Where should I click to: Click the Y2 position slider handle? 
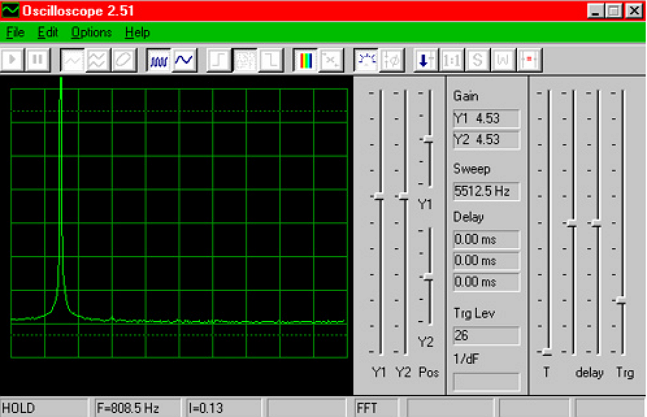coord(428,278)
